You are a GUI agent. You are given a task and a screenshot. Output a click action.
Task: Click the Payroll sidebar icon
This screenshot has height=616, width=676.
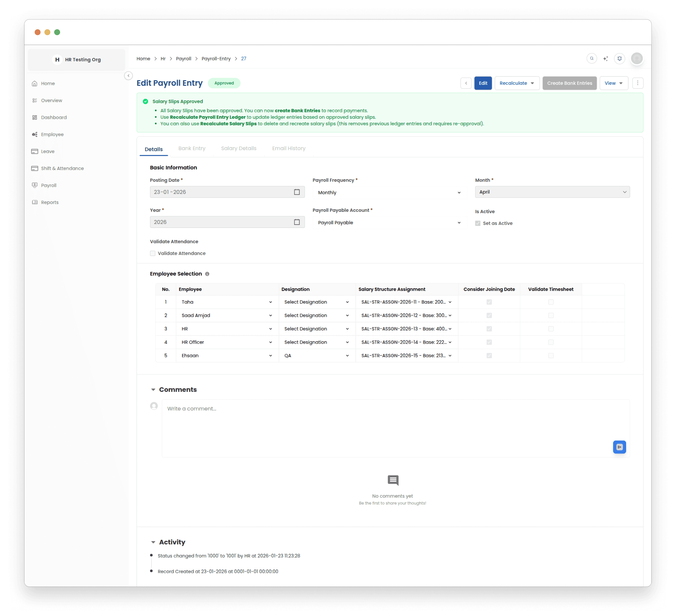pos(34,185)
